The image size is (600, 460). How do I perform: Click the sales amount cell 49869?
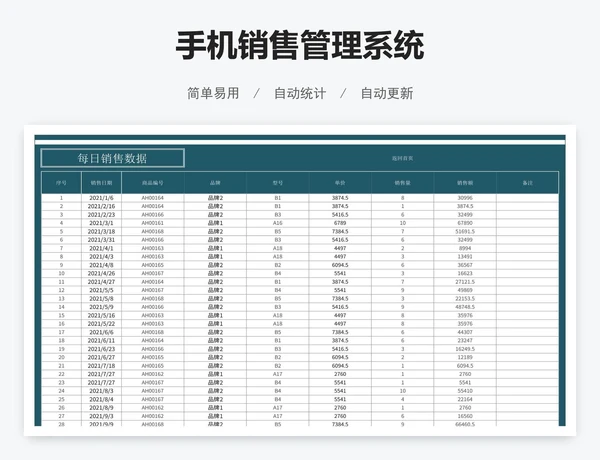pos(465,290)
